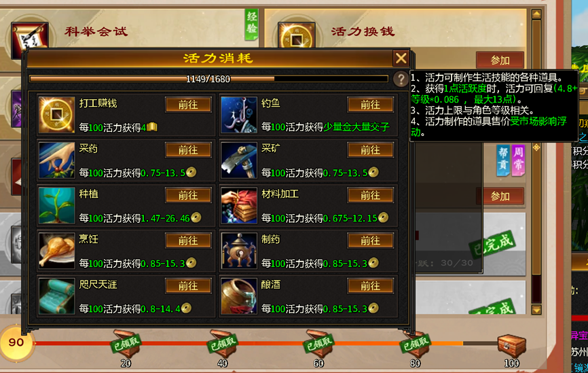Click 前往 button for 材料加工
588x373 pixels.
click(x=371, y=196)
